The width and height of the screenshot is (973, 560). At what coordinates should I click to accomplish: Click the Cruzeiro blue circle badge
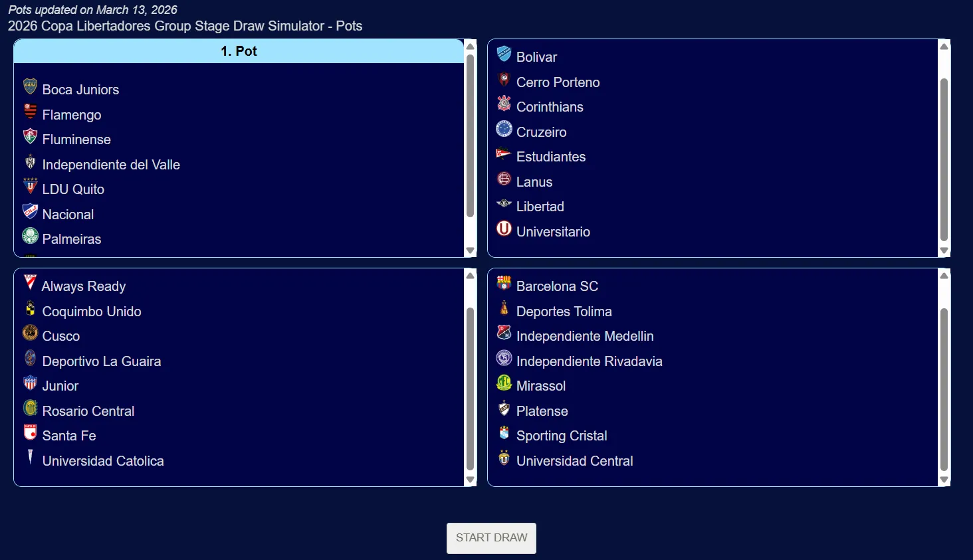pyautogui.click(x=504, y=129)
